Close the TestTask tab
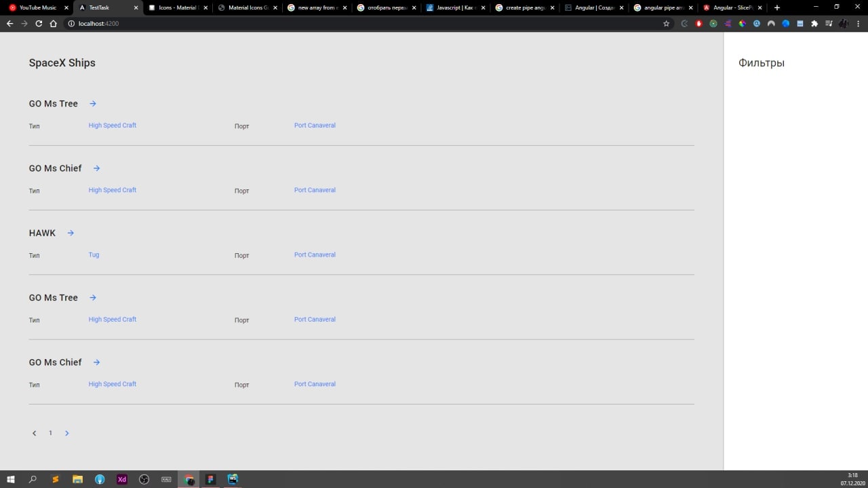The image size is (868, 488). pos(136,7)
